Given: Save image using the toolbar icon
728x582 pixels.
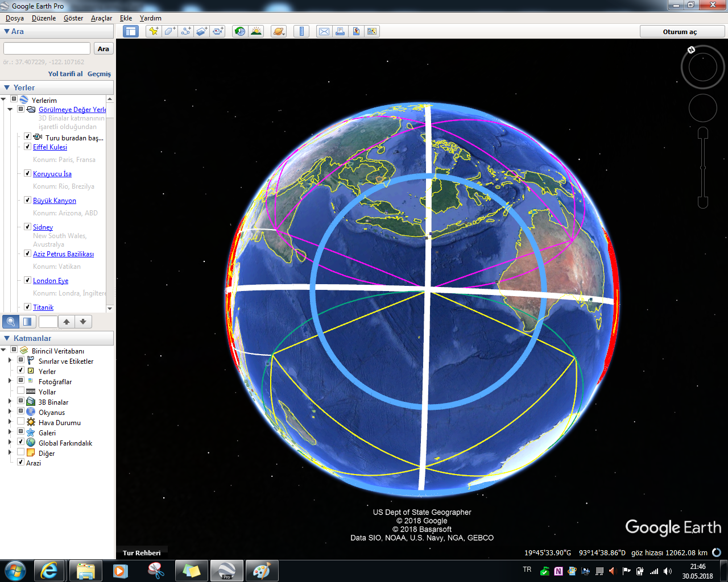Looking at the screenshot, I should click(x=356, y=31).
